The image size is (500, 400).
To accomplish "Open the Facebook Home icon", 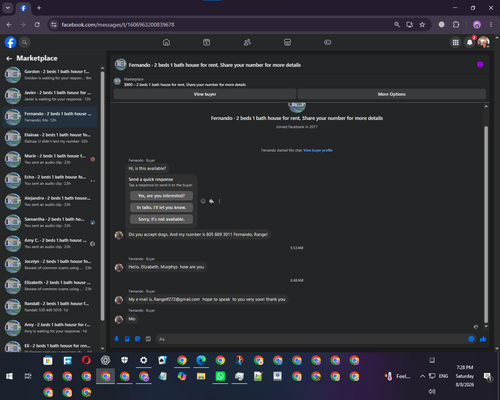I will 166,42.
